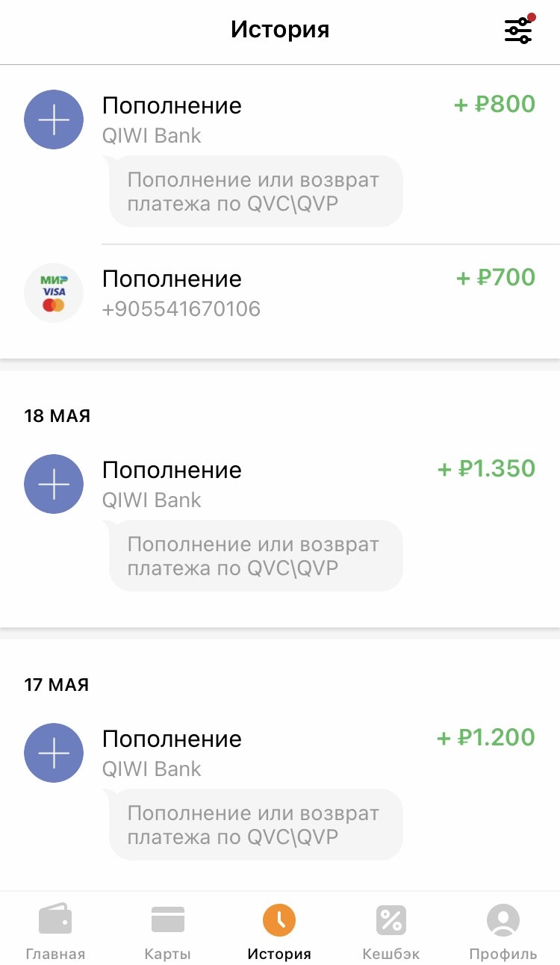Open the history filter settings icon

point(518,30)
